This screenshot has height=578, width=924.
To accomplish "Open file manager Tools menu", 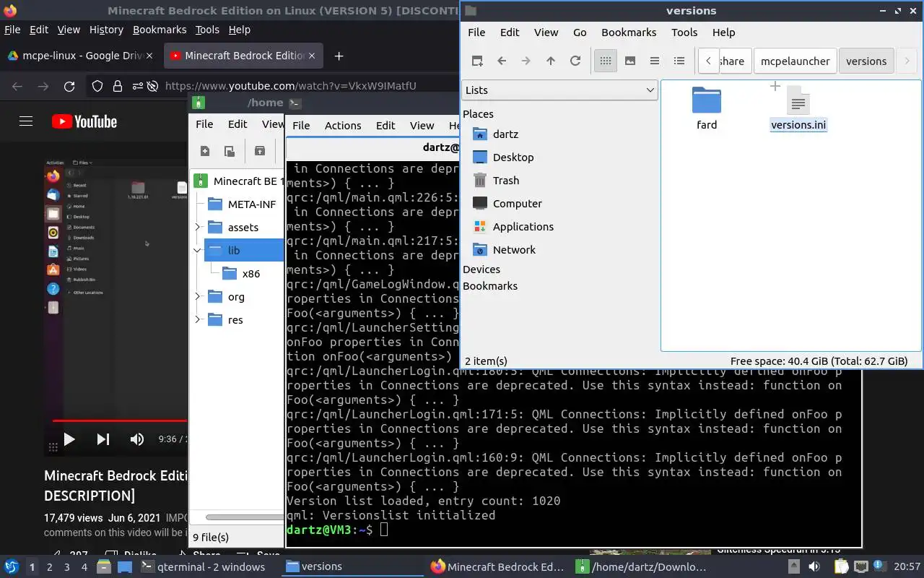I will (x=684, y=32).
